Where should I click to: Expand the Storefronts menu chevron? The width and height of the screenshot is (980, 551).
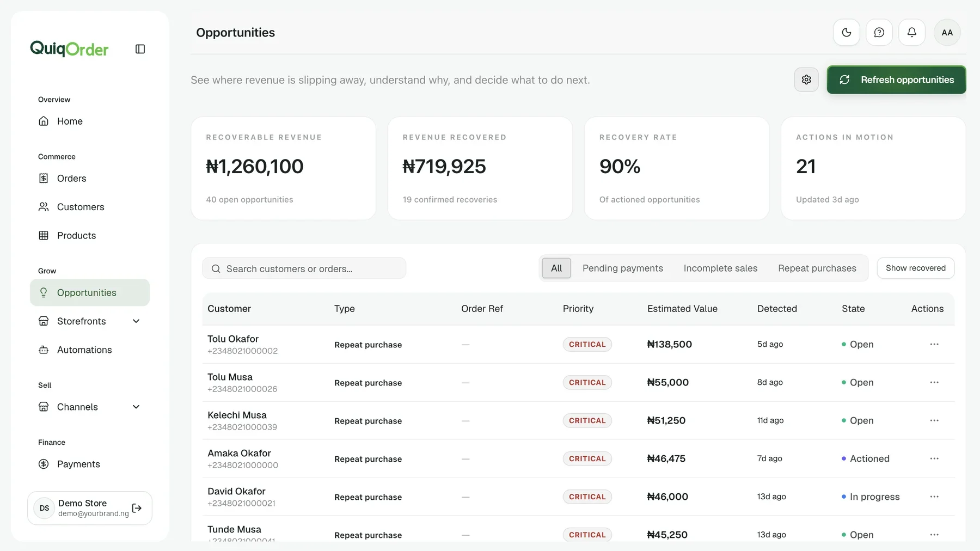pos(136,321)
